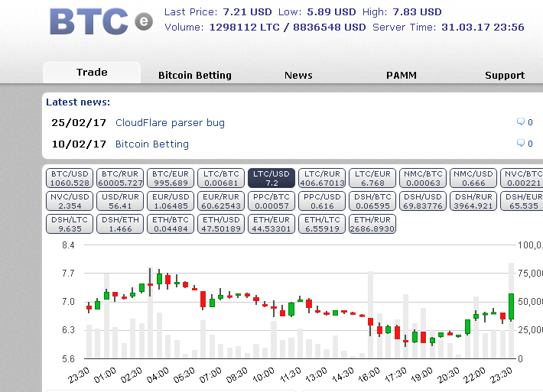Select the NVC/USD trading pair
The width and height of the screenshot is (543, 392).
pos(70,201)
